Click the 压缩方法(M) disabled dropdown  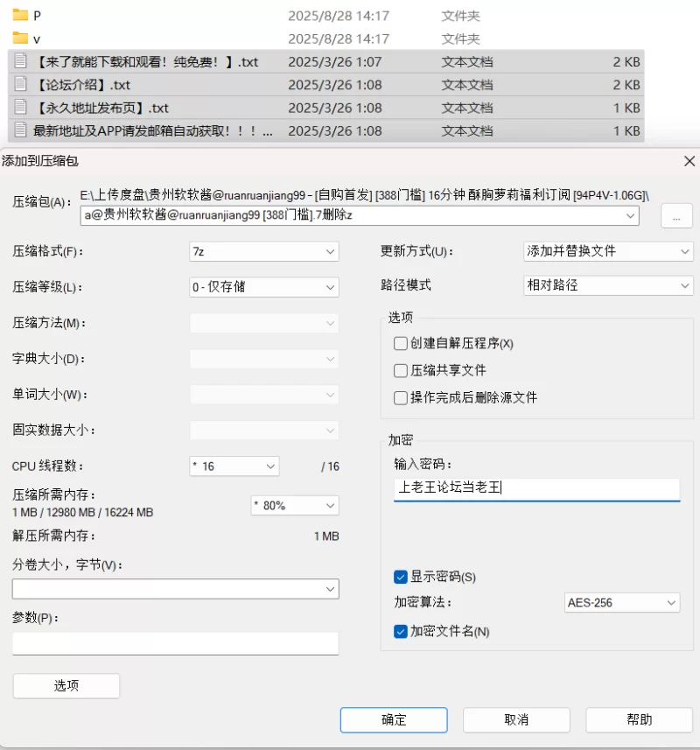tap(264, 323)
